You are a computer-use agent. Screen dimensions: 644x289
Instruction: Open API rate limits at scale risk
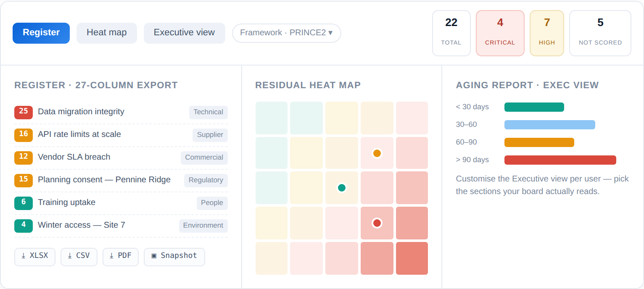[79, 134]
